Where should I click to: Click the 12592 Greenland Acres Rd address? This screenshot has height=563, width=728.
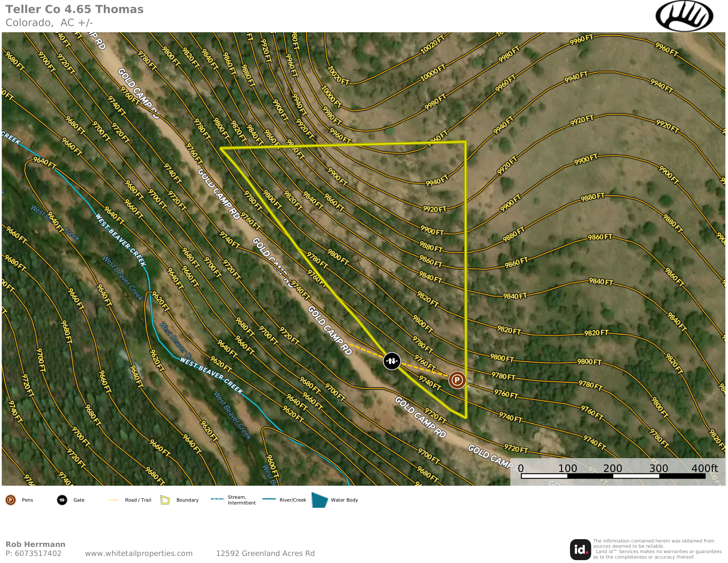point(265,553)
